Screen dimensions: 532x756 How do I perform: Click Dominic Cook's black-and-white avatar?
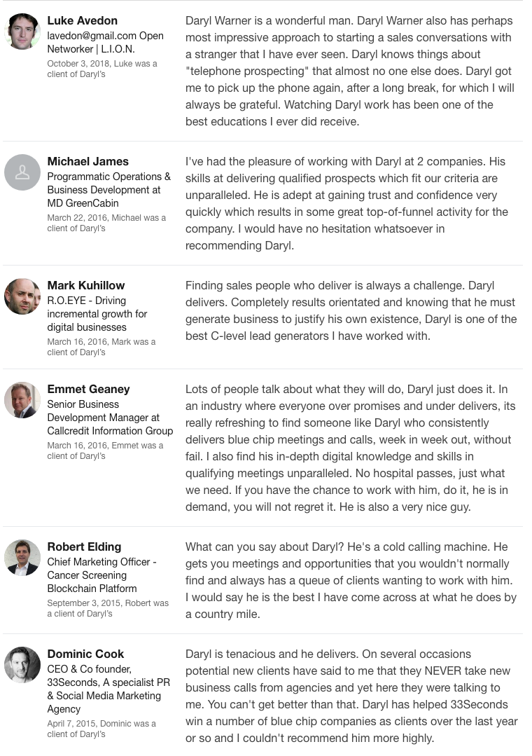point(22,664)
